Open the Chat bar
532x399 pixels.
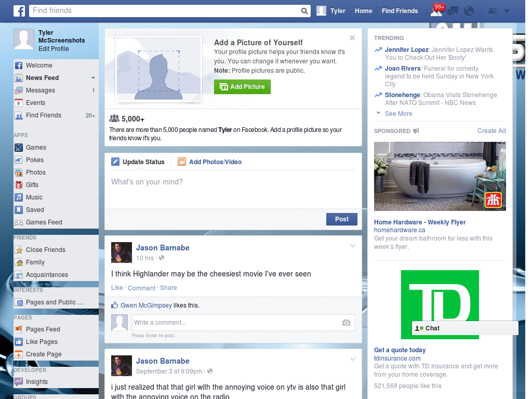click(465, 328)
